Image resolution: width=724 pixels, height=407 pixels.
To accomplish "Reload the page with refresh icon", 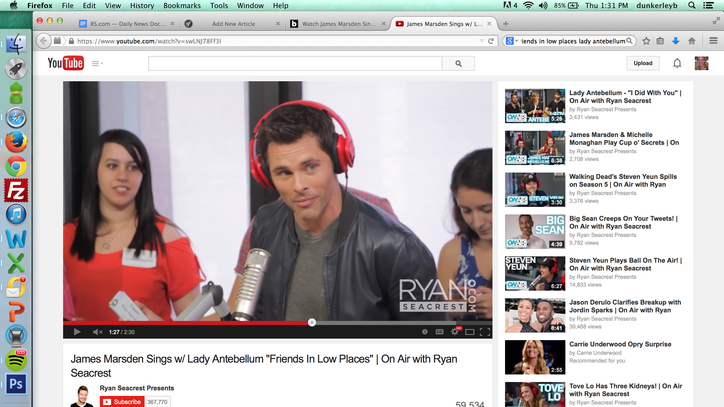I will 491,41.
